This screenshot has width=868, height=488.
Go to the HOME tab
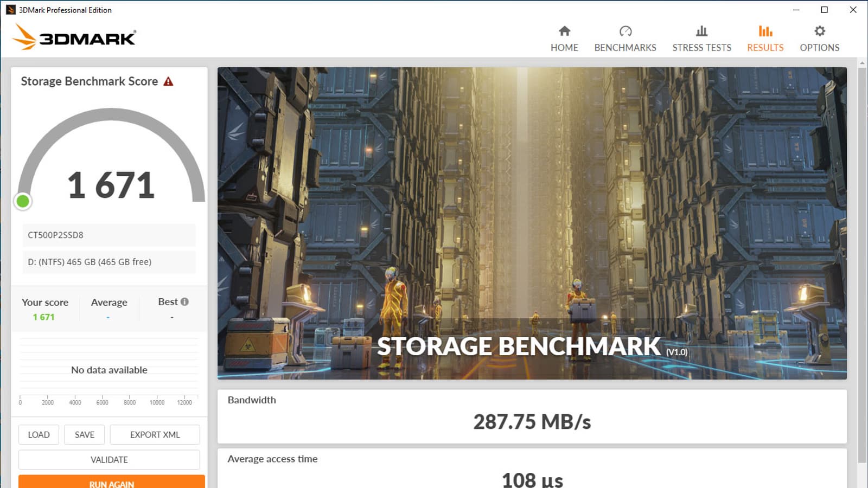tap(564, 48)
